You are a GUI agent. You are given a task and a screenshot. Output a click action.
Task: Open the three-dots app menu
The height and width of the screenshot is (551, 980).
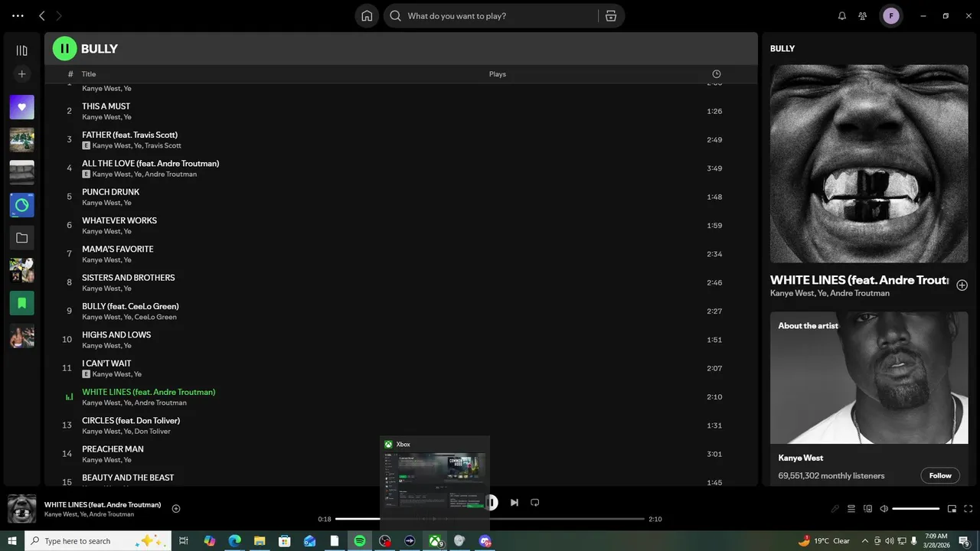point(18,15)
